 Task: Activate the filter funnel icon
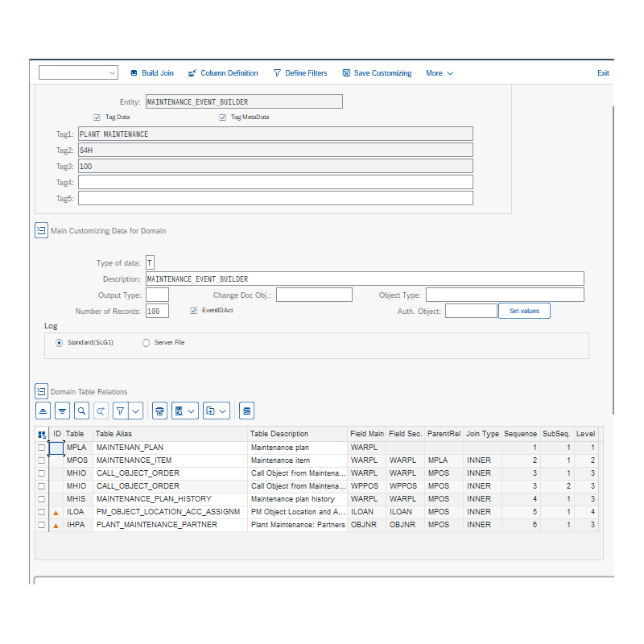118,411
